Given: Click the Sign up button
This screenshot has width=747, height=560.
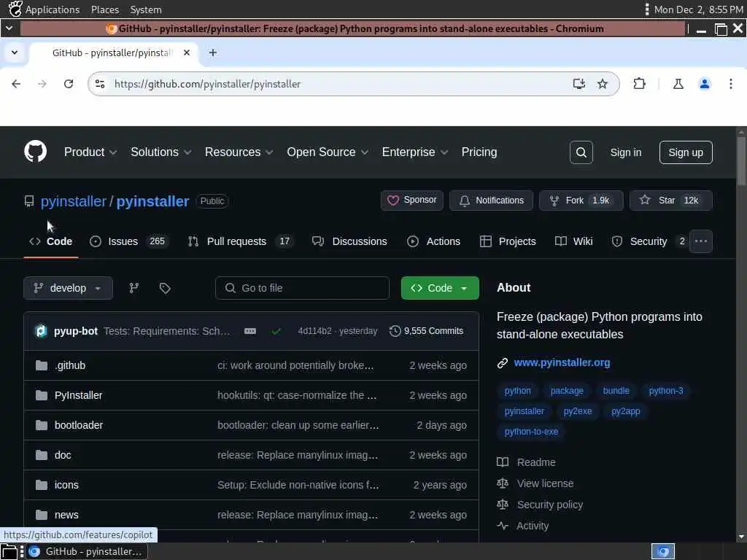Looking at the screenshot, I should 686,152.
